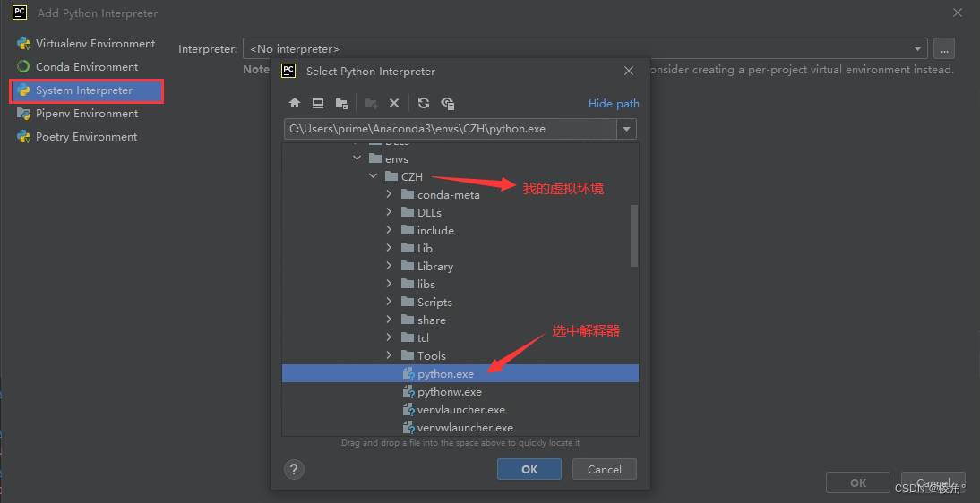
Task: Click the Pipenv Environment icon
Action: [x=24, y=113]
